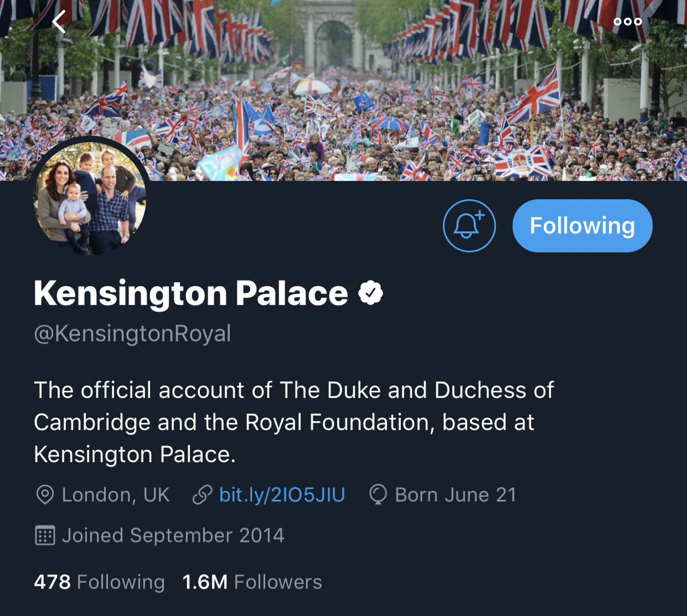Click the London, UK location text
687x616 pixels.
(116, 495)
